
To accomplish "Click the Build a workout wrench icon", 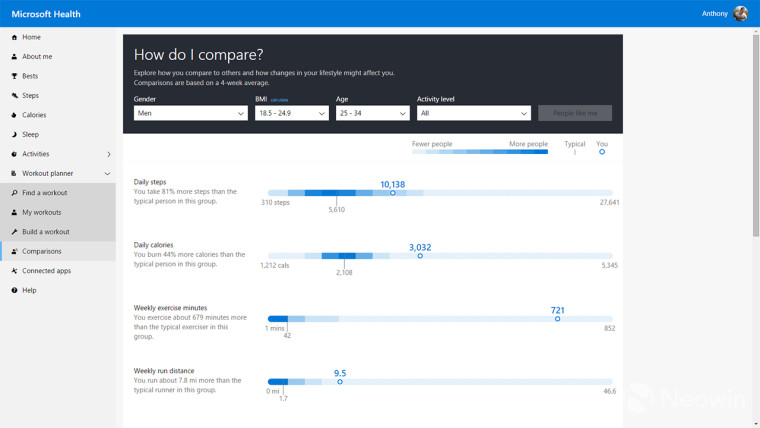I will click(14, 232).
